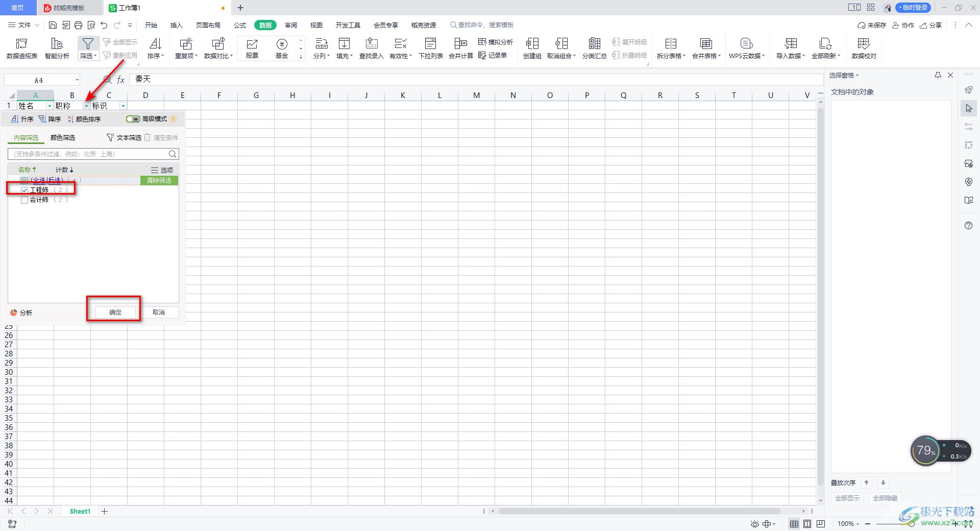This screenshot has height=531, width=980.
Task: Click the formula bar showing 秦天
Action: [476, 79]
